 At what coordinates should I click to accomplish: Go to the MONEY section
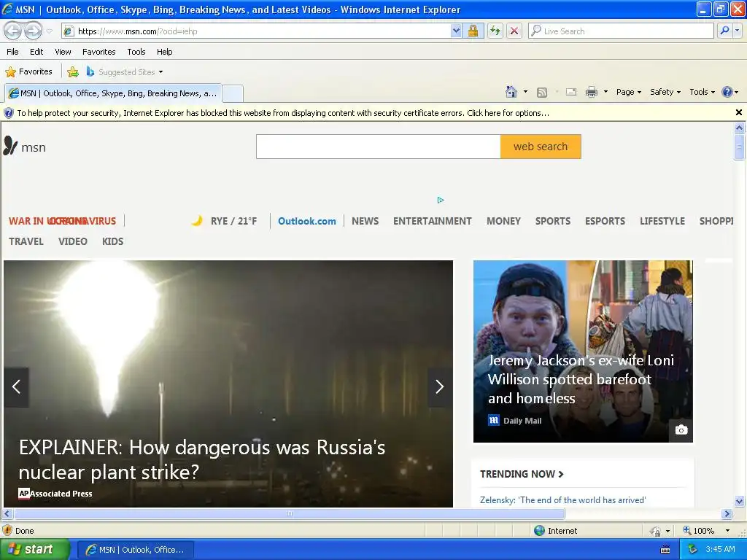pyautogui.click(x=503, y=221)
